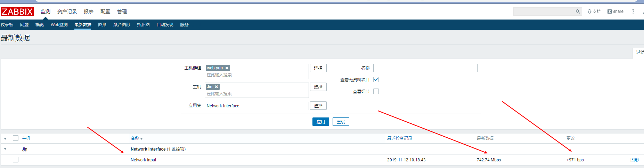Sort by the 名称 column header
Image resolution: width=644 pixels, height=168 pixels.
137,138
